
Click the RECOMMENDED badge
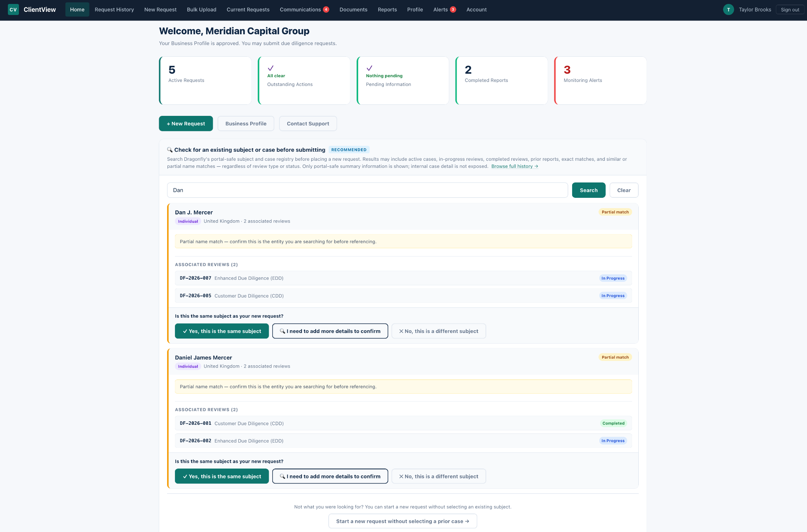pyautogui.click(x=349, y=150)
